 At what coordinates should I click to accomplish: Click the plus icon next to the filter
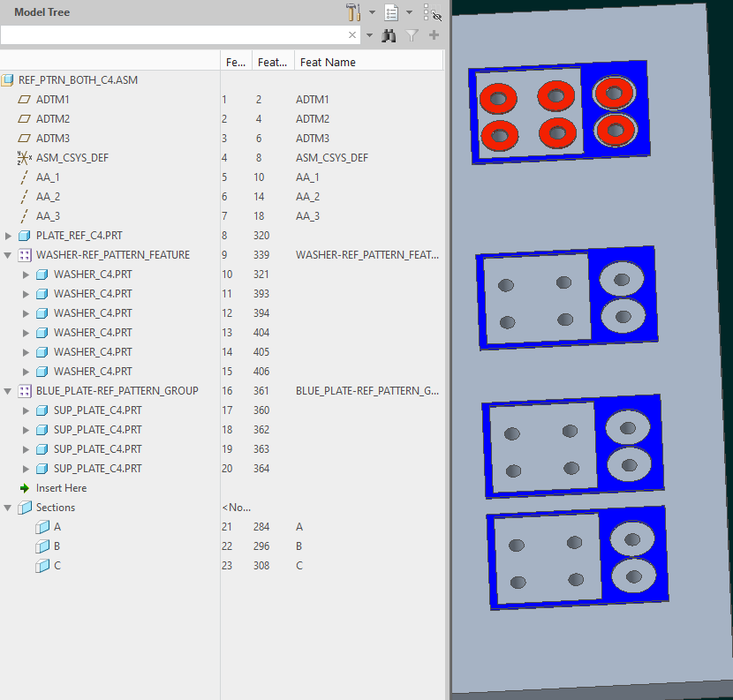click(434, 35)
